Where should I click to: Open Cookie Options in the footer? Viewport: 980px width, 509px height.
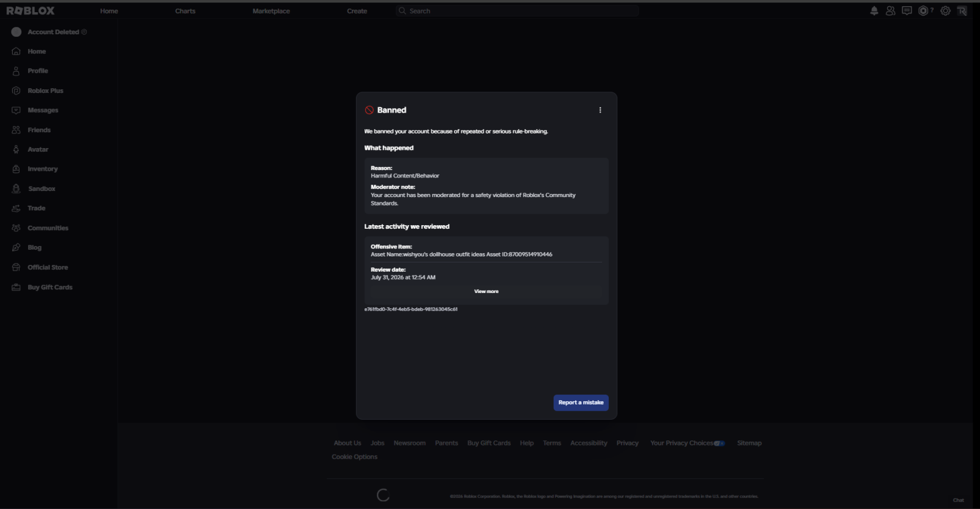click(x=355, y=457)
